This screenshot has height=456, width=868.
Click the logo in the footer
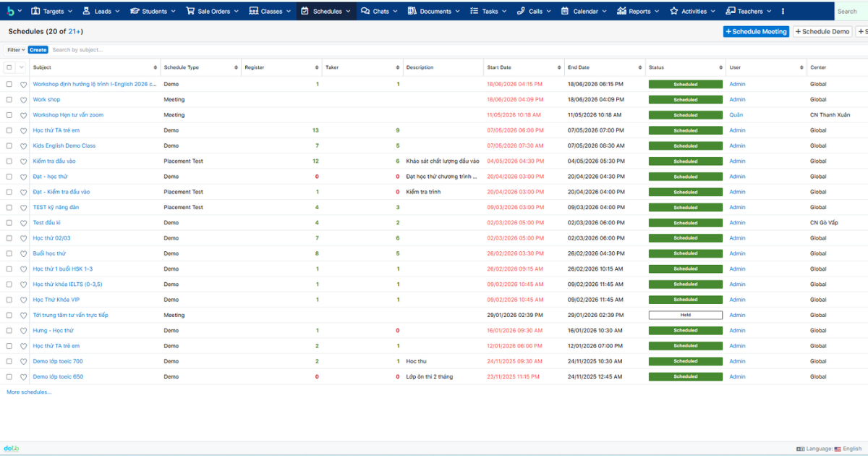12,449
